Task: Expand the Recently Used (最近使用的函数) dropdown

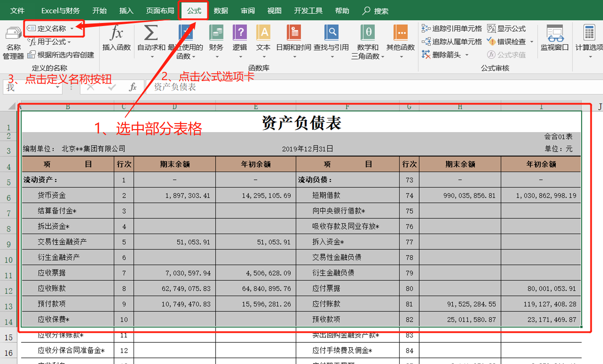Action: pyautogui.click(x=193, y=56)
